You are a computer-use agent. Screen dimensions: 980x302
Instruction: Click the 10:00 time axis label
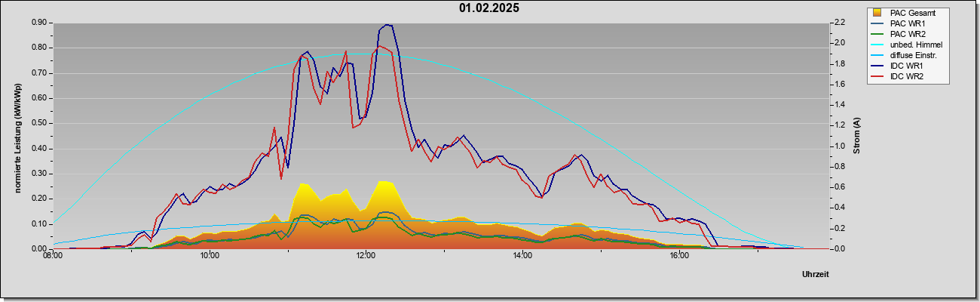tap(210, 257)
